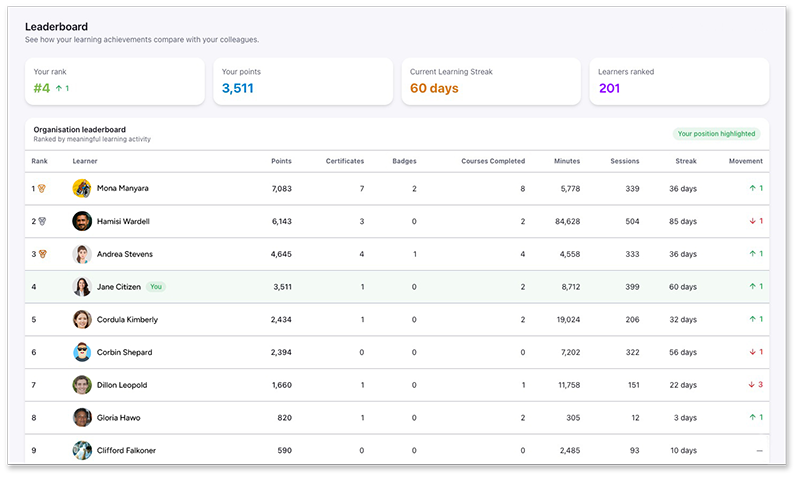Click Hamisi Wardell's minutes value 84,628

click(x=567, y=221)
